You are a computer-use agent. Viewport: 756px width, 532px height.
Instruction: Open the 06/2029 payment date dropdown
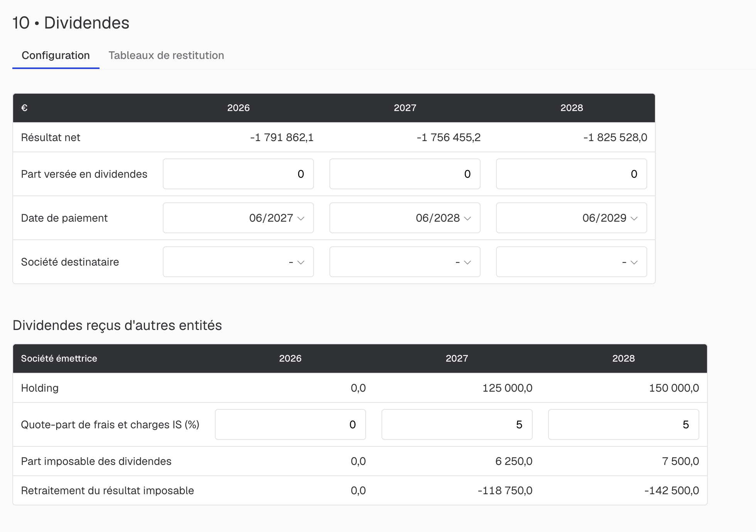coord(572,218)
